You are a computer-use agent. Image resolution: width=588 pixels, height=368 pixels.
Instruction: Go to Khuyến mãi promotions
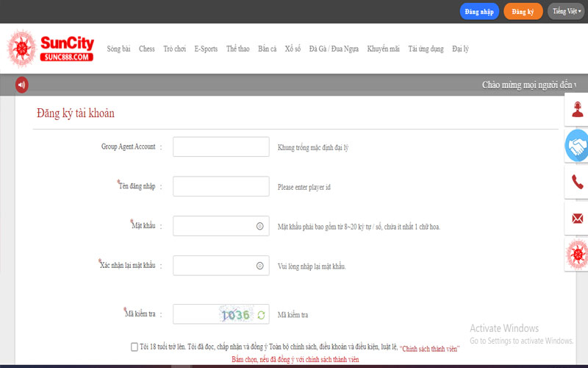pos(383,49)
